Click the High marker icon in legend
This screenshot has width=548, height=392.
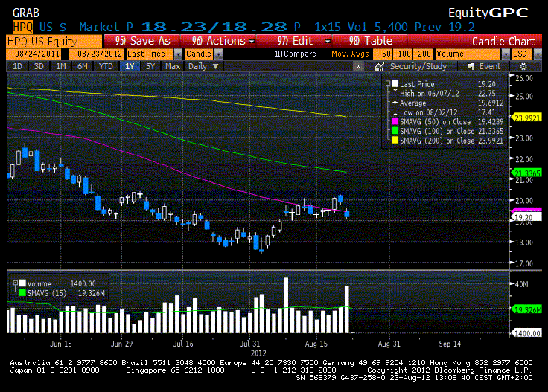(x=395, y=93)
